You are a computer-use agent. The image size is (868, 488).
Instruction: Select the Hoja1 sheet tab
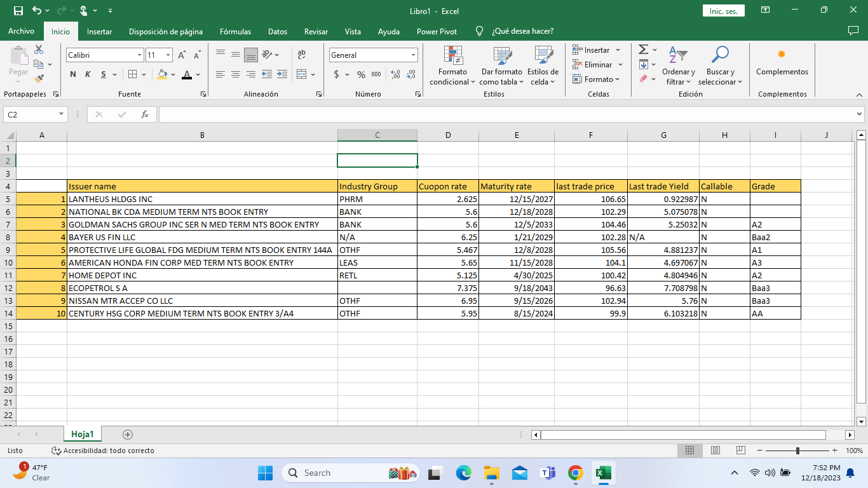click(x=83, y=435)
